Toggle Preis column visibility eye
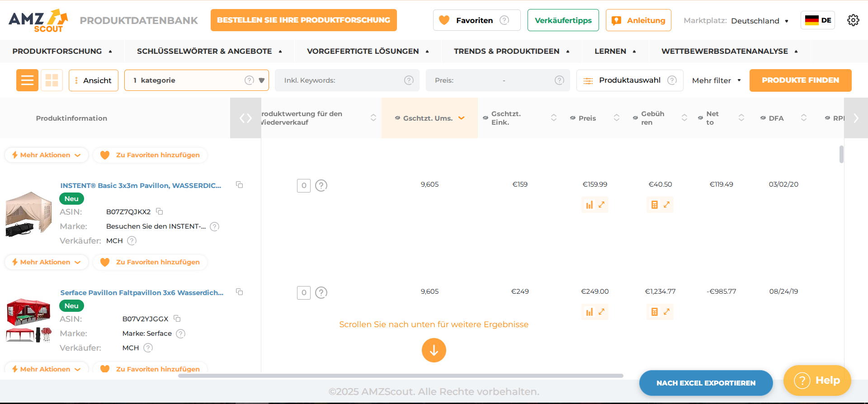868x404 pixels. (573, 118)
